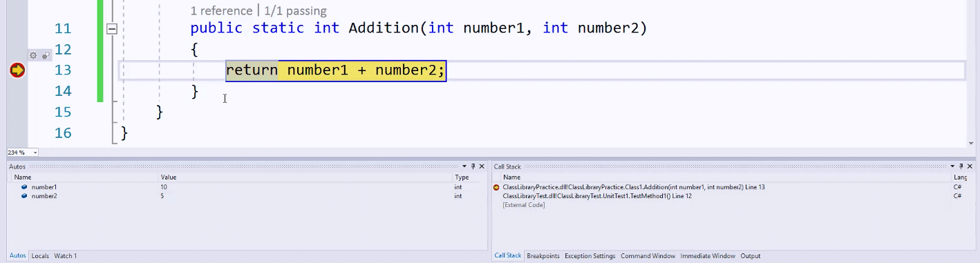
Task: Open the Immediate Window tab
Action: [x=708, y=256]
